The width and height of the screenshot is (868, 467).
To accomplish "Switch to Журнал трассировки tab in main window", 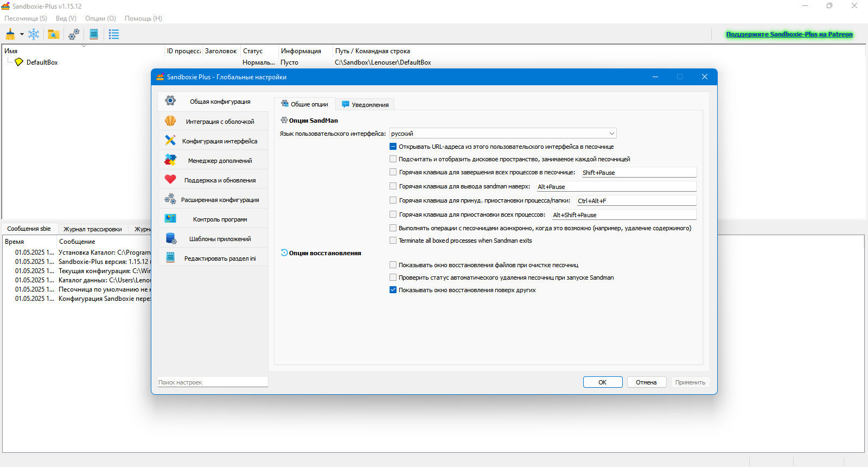I will point(92,229).
